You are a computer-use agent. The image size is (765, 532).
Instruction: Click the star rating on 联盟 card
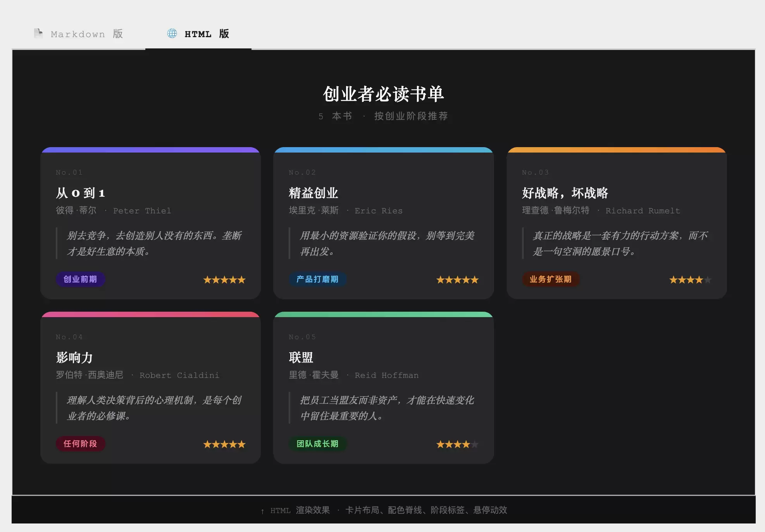(x=457, y=444)
